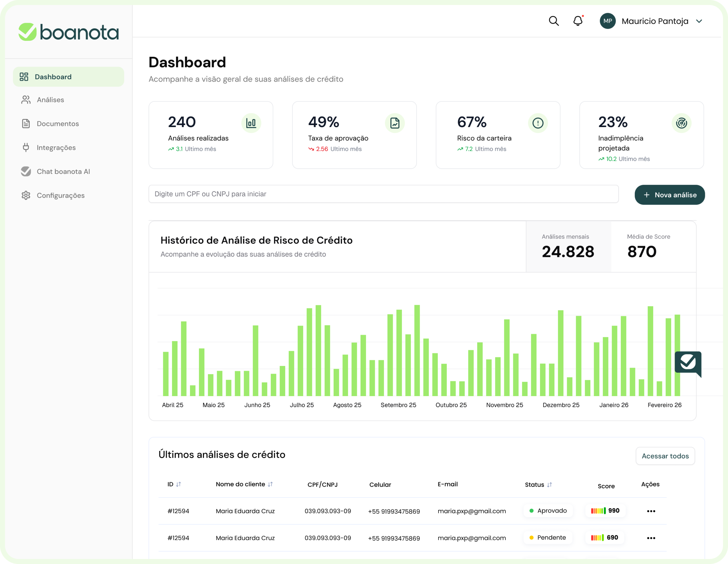Click the MP user avatar
The height and width of the screenshot is (564, 728).
[x=607, y=21]
